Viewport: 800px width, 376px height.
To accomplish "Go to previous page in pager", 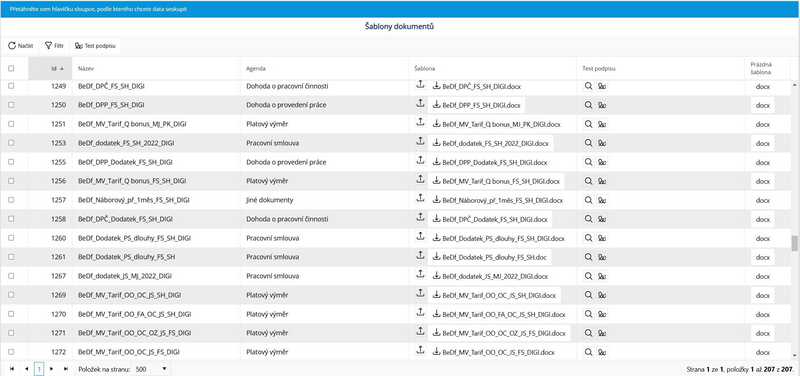I will pyautogui.click(x=27, y=368).
